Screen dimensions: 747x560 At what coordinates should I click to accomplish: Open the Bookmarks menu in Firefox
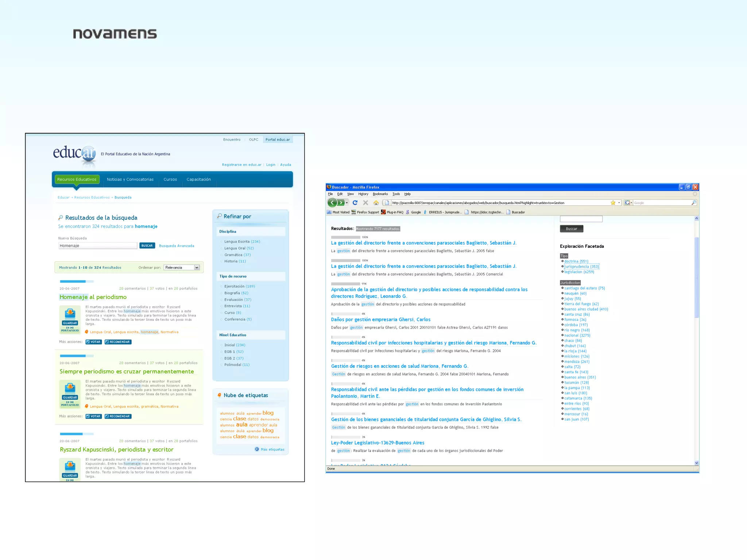[x=380, y=194]
